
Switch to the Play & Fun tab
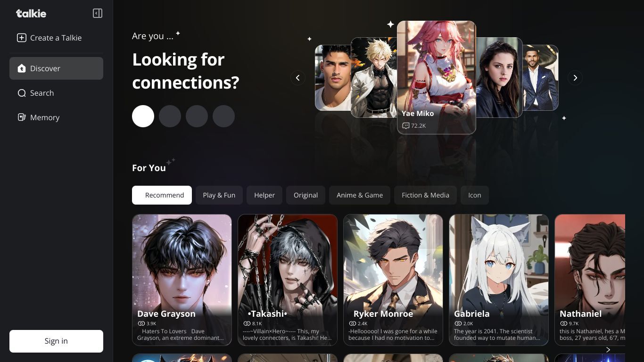tap(219, 195)
